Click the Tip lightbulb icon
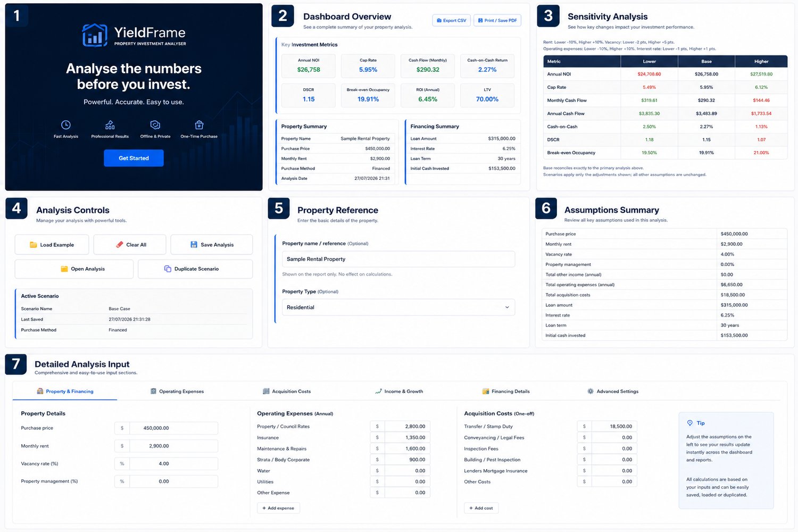The image size is (798, 532). tap(690, 423)
